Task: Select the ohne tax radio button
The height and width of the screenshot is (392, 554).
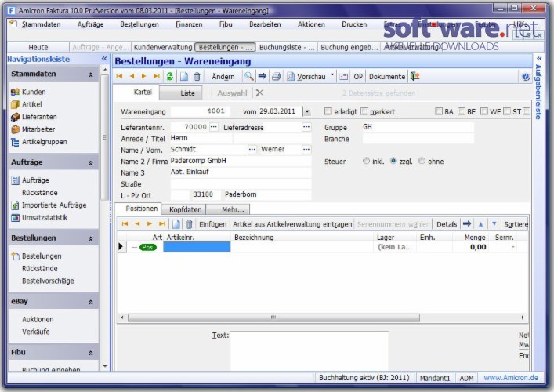Action: (x=422, y=161)
